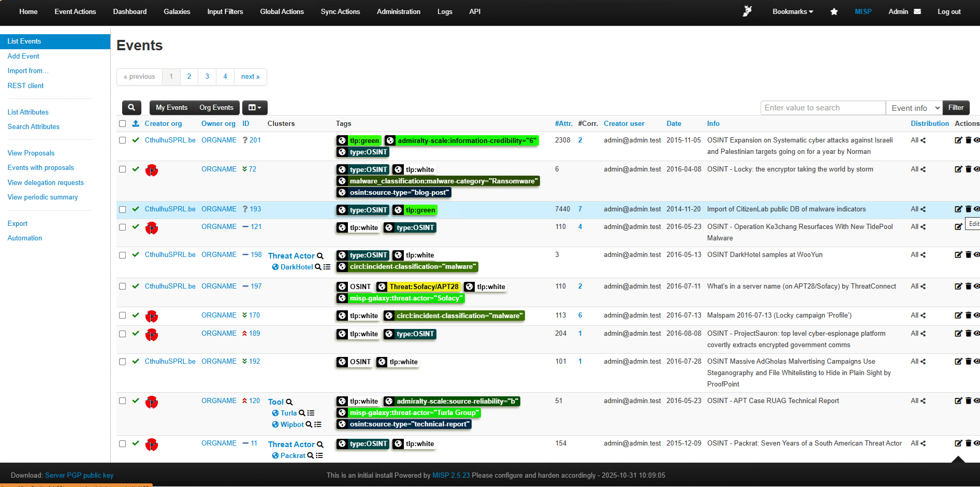Viewport: 980px width, 487px height.
Task: Click the list icon next to Wipbot
Action: pyautogui.click(x=318, y=424)
